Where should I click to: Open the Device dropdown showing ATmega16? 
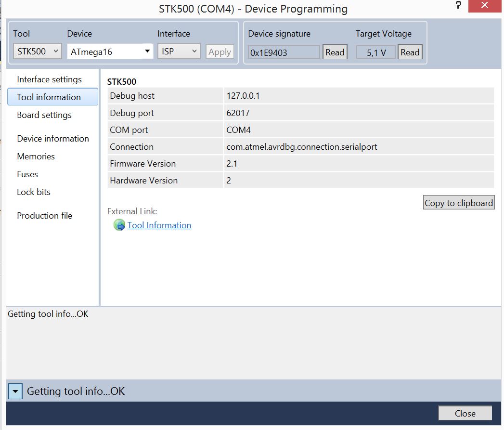(110, 52)
